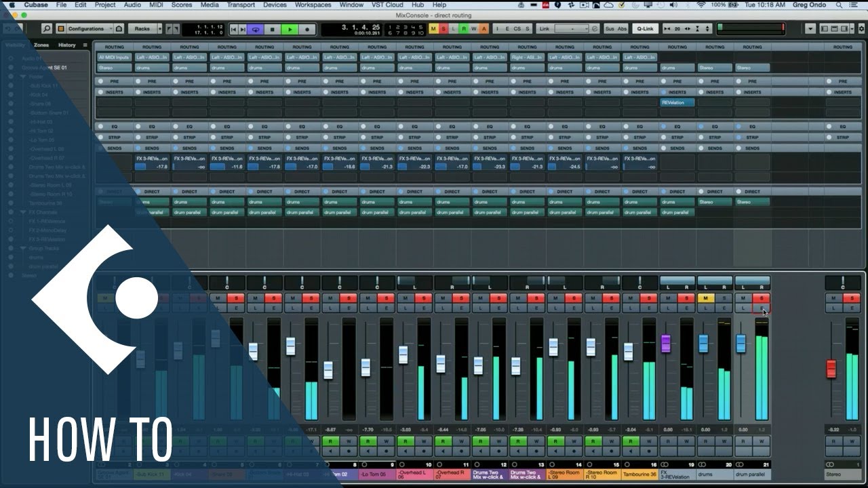Click the Abs button

coord(622,29)
